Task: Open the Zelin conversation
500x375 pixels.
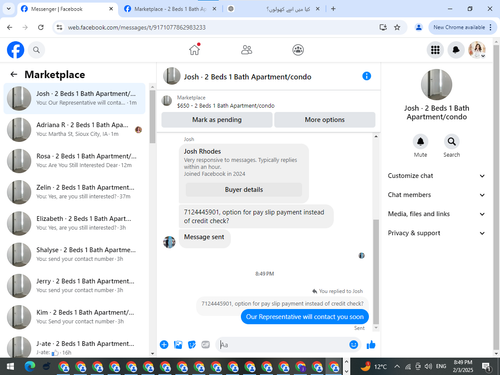Action: 75,192
